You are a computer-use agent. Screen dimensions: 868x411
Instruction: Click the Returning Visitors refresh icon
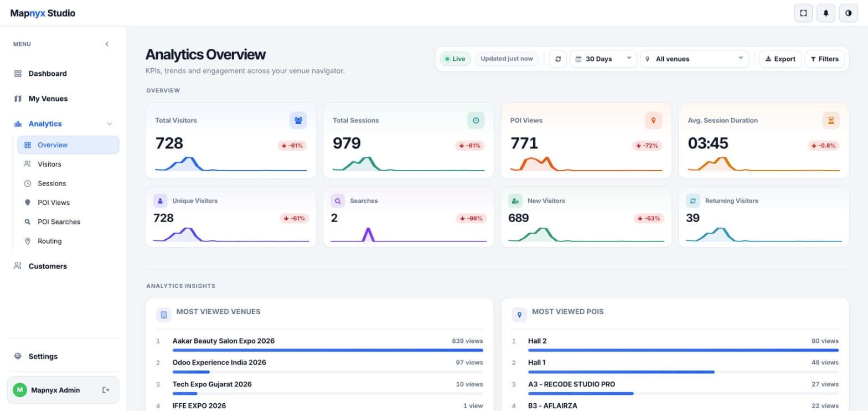tap(693, 201)
